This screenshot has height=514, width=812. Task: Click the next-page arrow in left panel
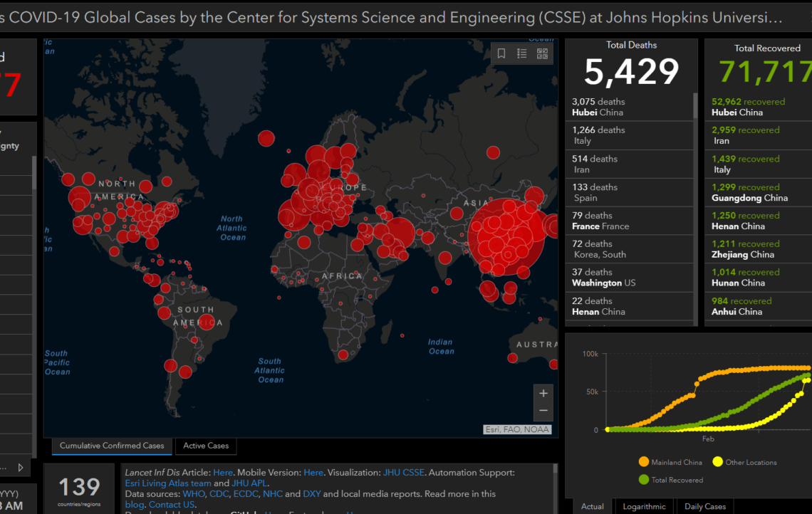[20, 468]
